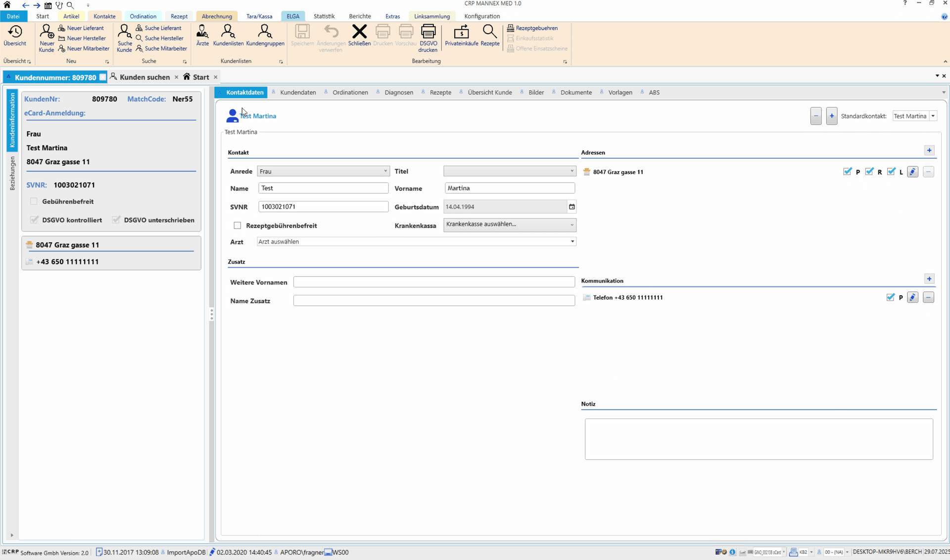Click the Notiz text area
The image size is (950, 560).
point(759,439)
